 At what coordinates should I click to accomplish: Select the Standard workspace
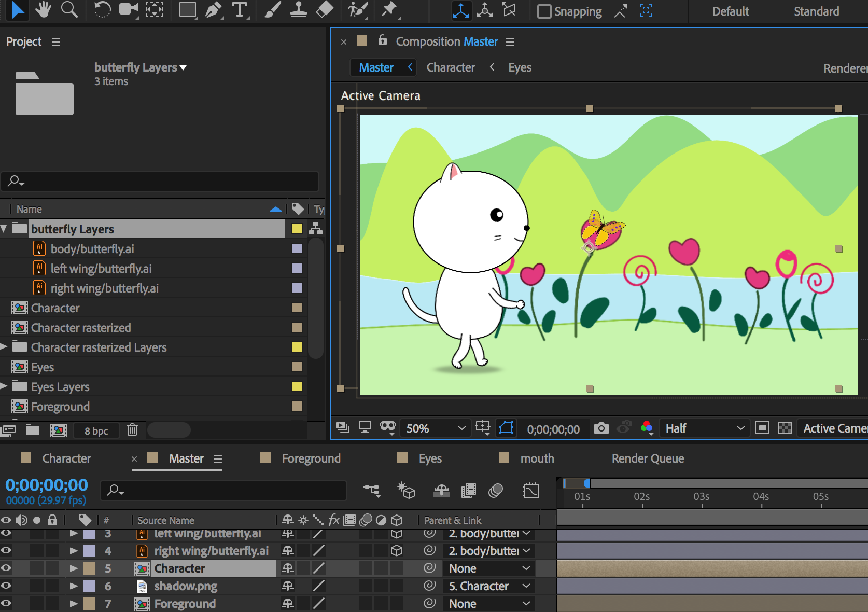point(816,11)
